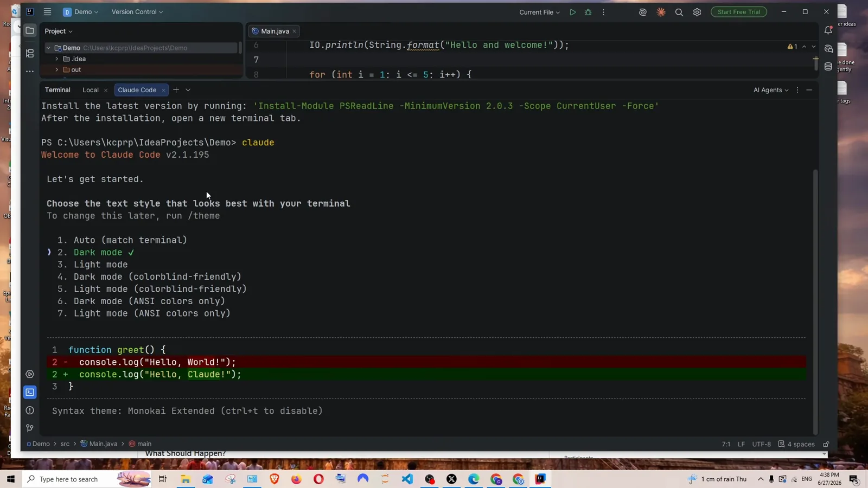
Task: Open Services tool window icon
Action: [30, 374]
